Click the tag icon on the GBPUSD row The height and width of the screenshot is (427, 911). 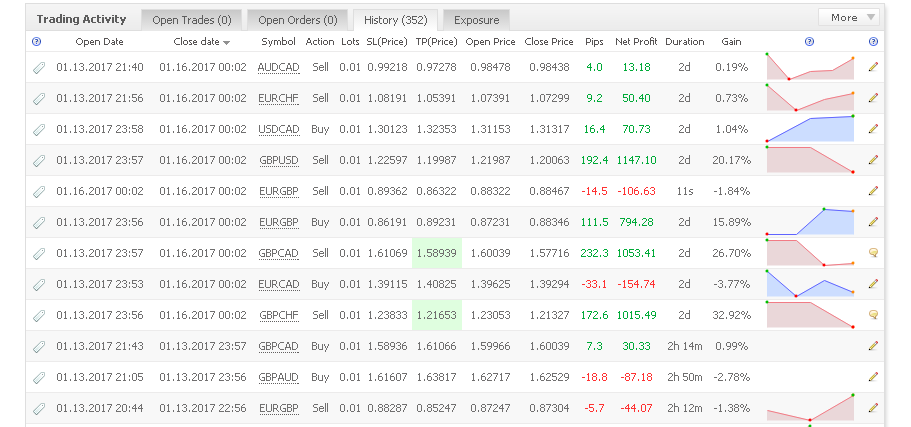(39, 160)
